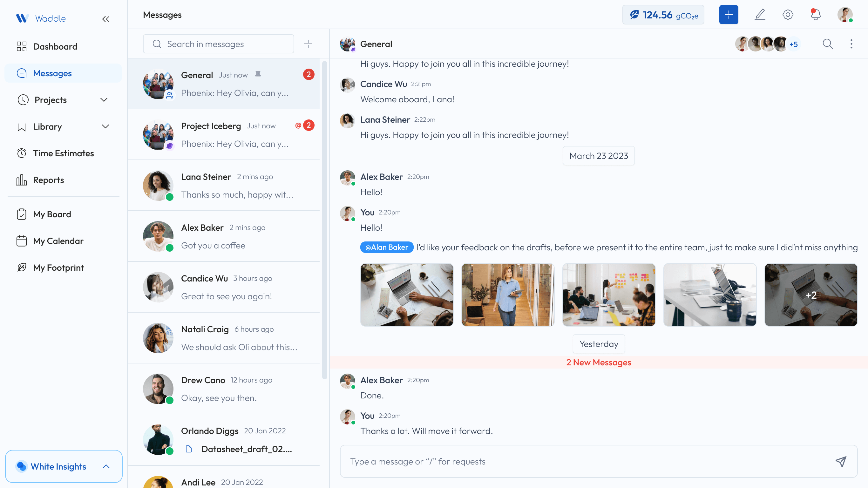Image resolution: width=868 pixels, height=488 pixels.
Task: Send message with the paper plane icon
Action: click(x=841, y=461)
